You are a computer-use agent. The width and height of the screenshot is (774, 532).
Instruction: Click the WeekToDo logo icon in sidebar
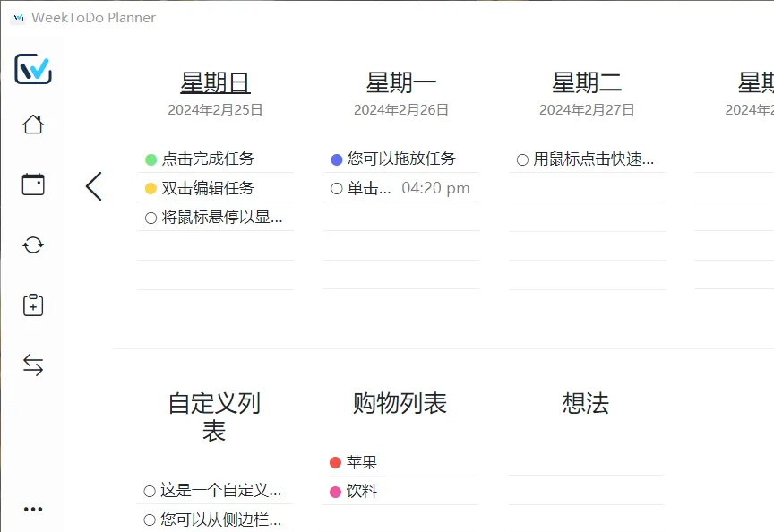pos(33,68)
